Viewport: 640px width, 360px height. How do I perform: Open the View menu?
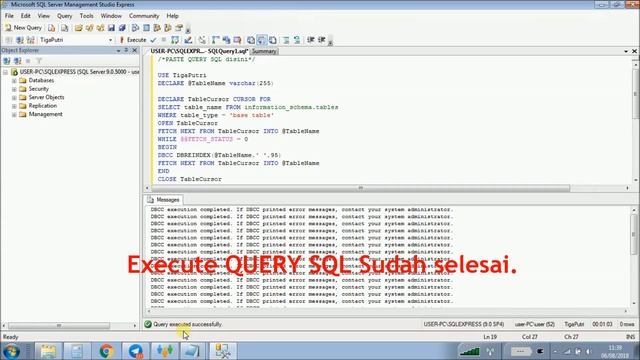(44, 16)
